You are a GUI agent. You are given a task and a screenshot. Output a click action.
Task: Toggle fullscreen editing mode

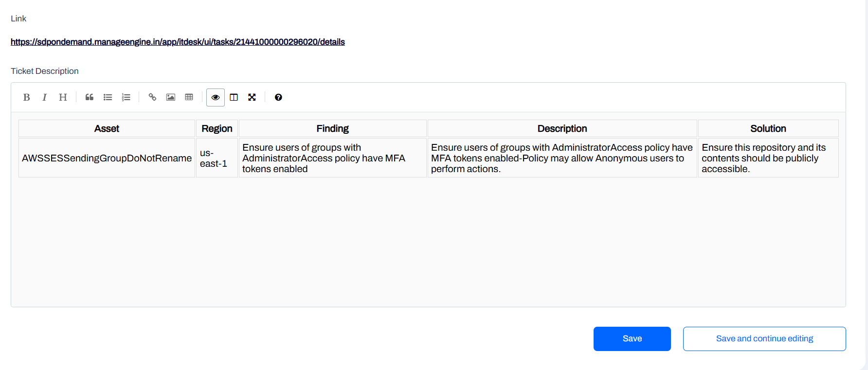[252, 97]
